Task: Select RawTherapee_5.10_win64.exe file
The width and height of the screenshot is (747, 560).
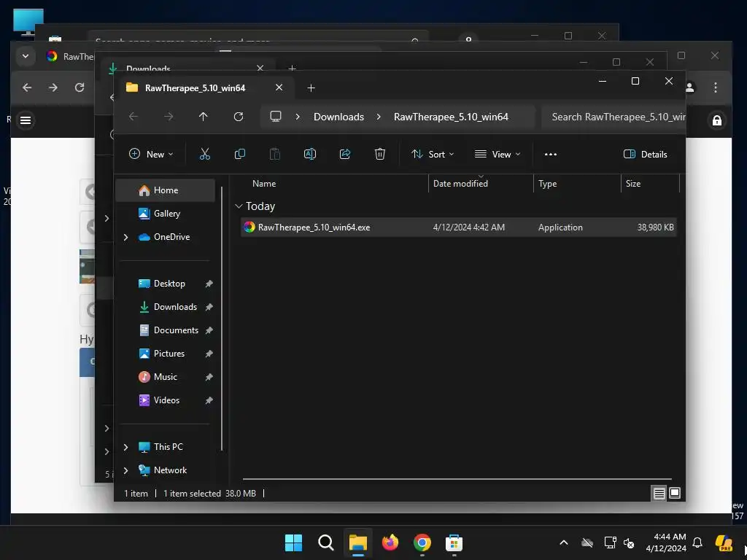Action: click(x=458, y=227)
